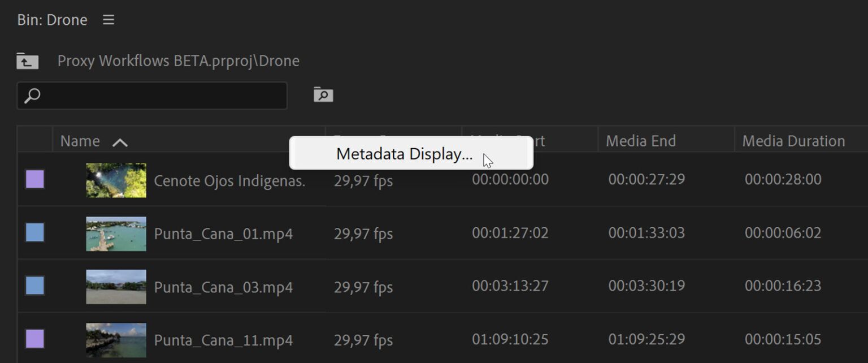
Task: Click the navigate up to parent bin icon
Action: 27,60
